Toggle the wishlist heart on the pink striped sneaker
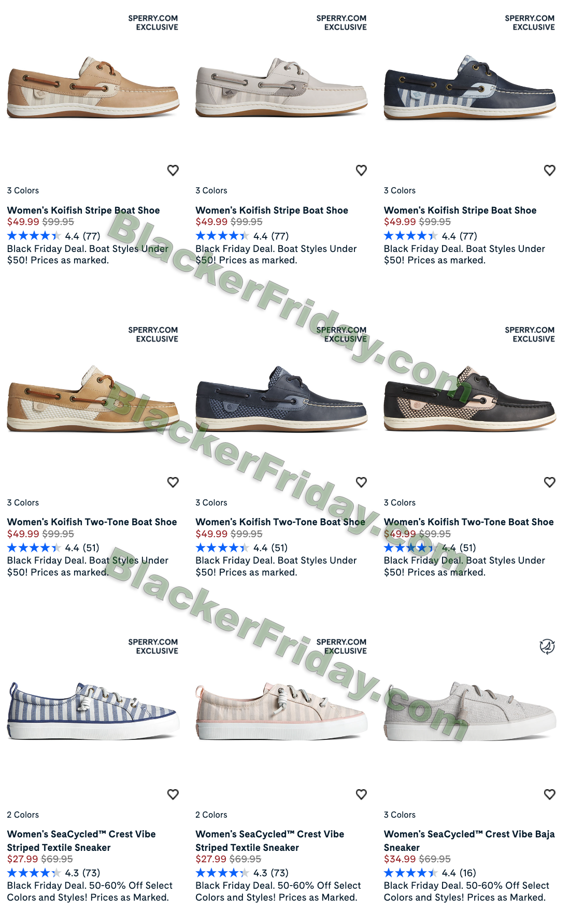This screenshot has width=570, height=924. tap(361, 794)
